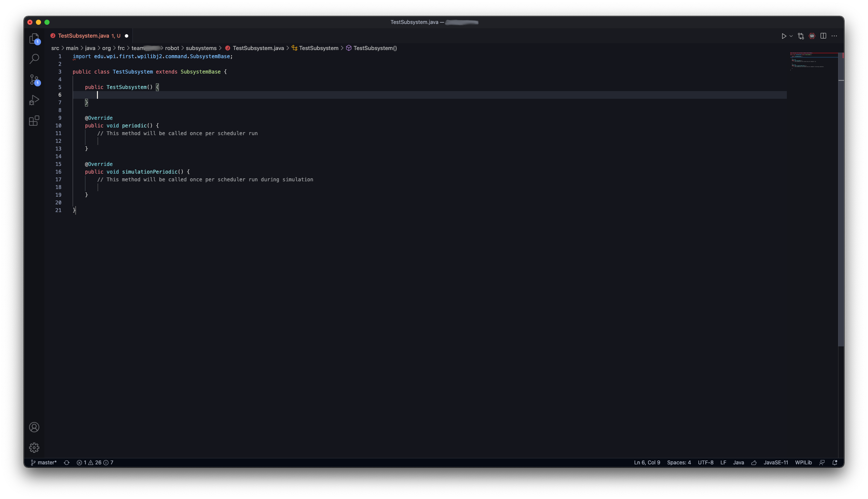The width and height of the screenshot is (868, 499).
Task: Toggle the notifications bell in status bar
Action: pyautogui.click(x=835, y=463)
